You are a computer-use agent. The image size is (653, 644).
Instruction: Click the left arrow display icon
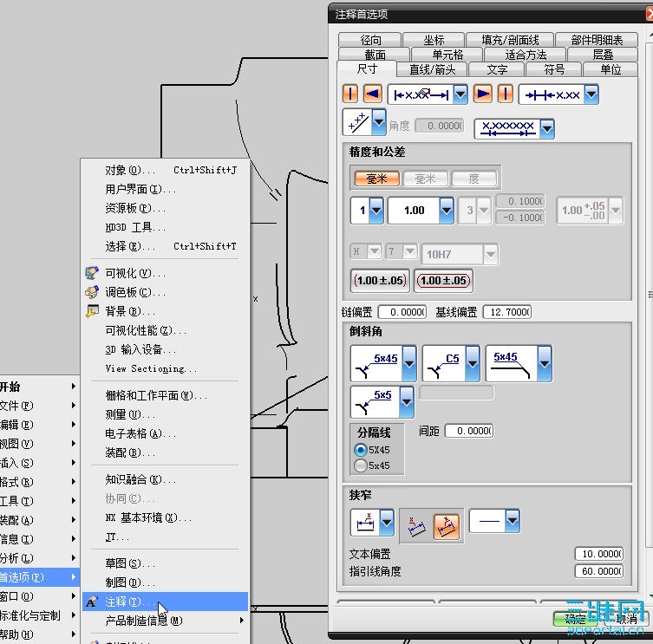click(x=373, y=94)
